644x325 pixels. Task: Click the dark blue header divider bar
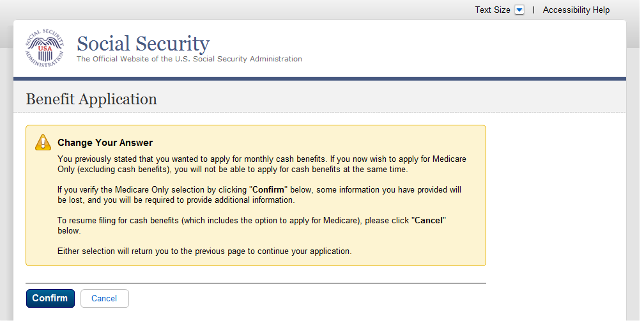(x=319, y=79)
